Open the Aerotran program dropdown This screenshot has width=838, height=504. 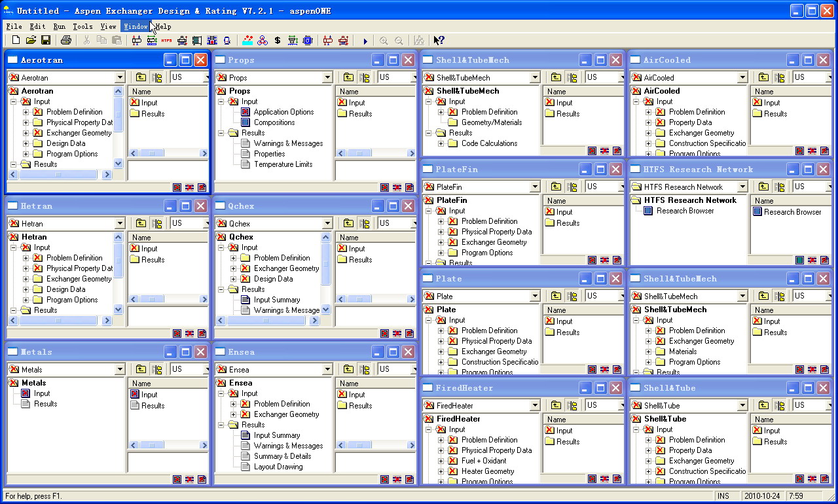click(120, 78)
